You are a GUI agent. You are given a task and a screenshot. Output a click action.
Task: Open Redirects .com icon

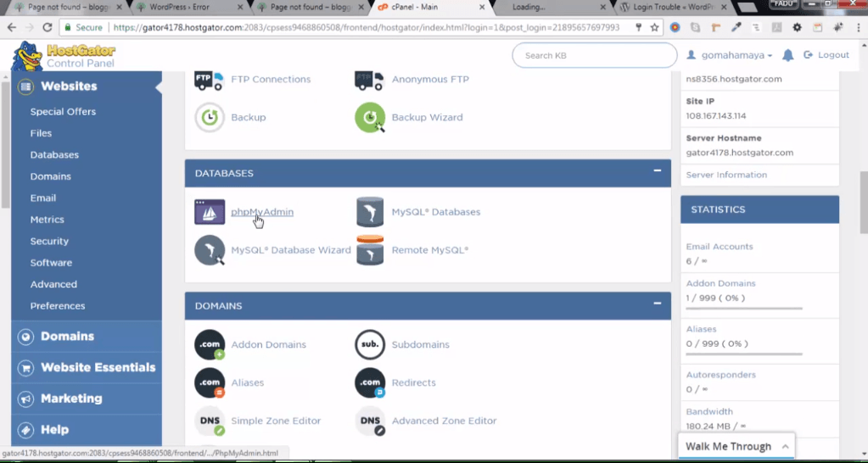(370, 382)
